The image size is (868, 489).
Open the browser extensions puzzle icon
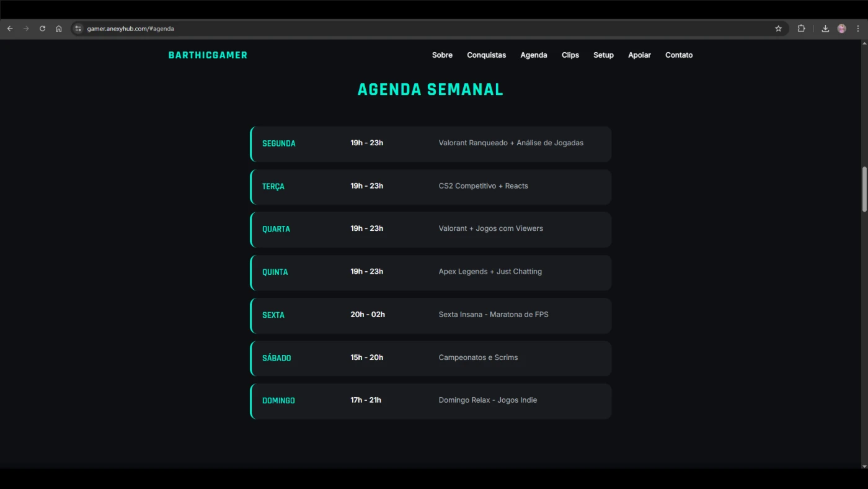pos(801,29)
